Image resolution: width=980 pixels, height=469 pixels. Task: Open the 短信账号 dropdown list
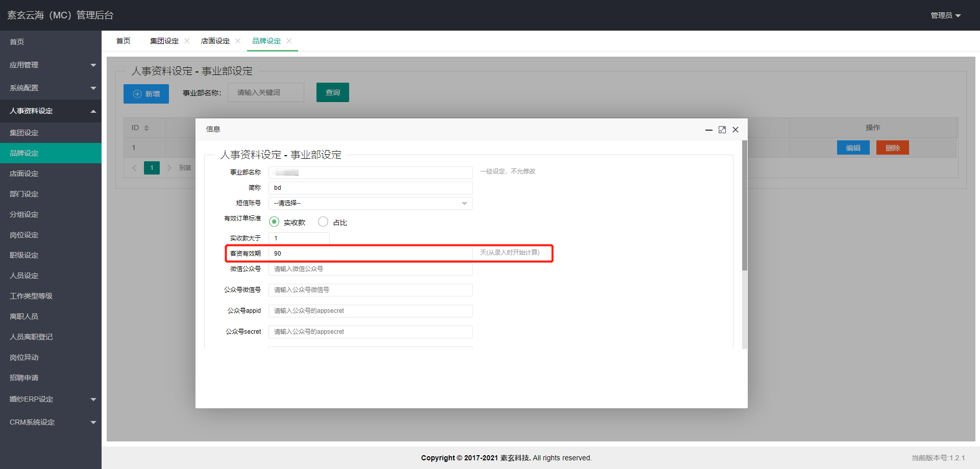370,203
